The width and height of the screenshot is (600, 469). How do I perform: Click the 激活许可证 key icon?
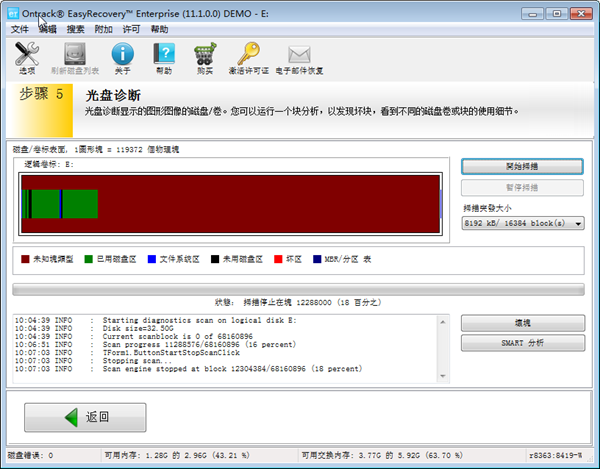click(249, 54)
